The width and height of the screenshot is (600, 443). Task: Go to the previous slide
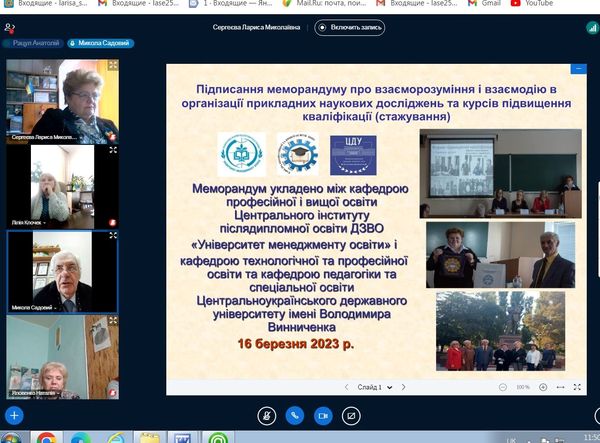(347, 386)
